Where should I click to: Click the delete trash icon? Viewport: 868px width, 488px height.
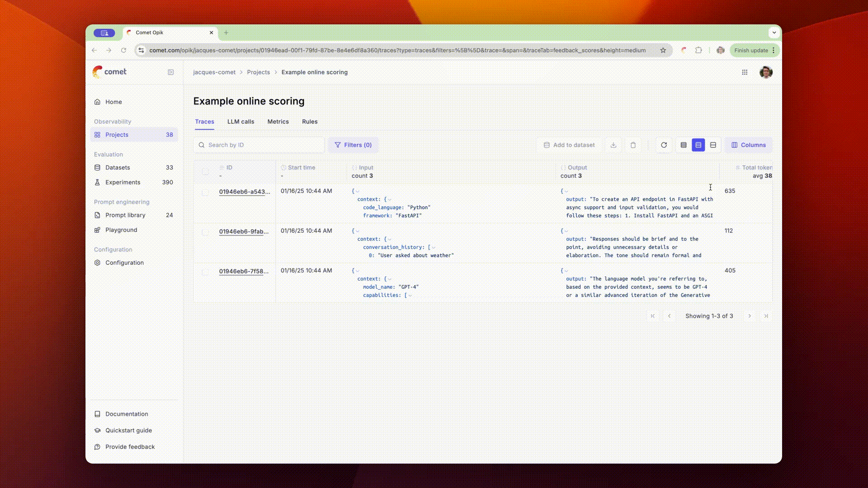click(x=633, y=145)
